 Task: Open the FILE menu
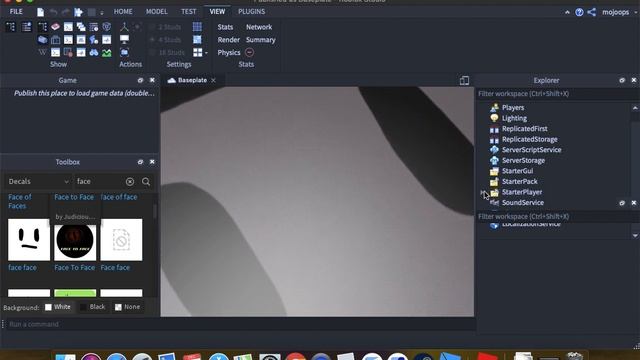tap(16, 11)
